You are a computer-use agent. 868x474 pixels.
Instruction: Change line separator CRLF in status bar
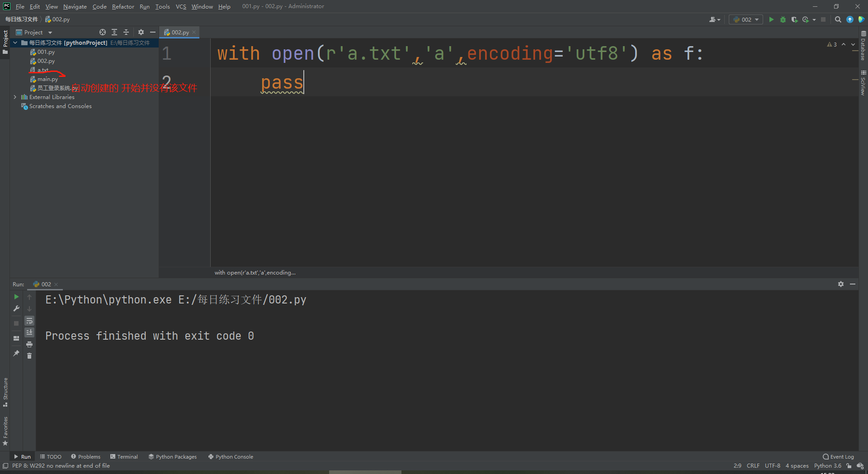(x=753, y=466)
